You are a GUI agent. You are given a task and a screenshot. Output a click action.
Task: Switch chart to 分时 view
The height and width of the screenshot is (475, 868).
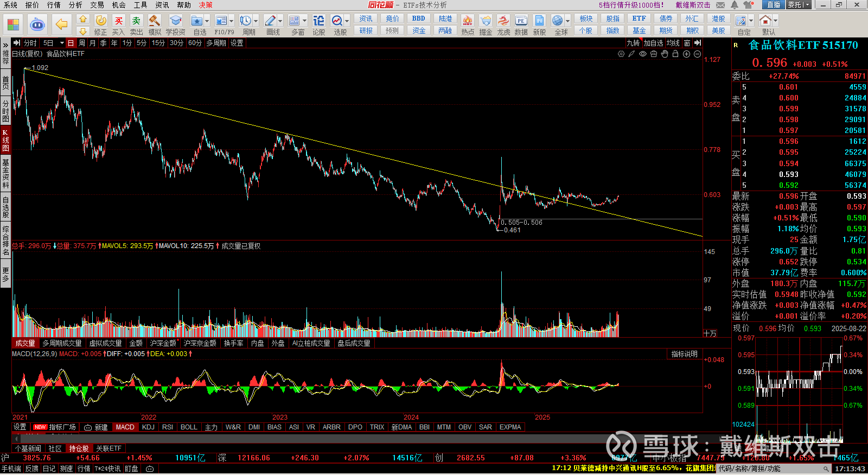30,43
